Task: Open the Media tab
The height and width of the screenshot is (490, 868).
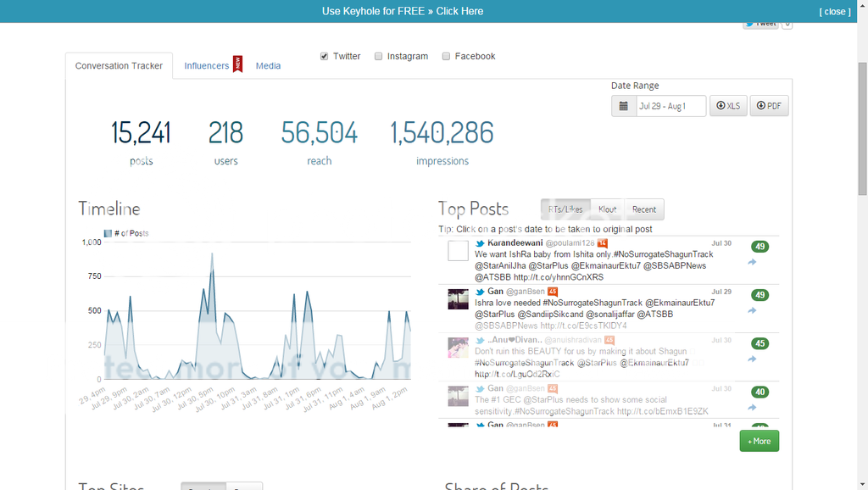Action: [x=268, y=66]
